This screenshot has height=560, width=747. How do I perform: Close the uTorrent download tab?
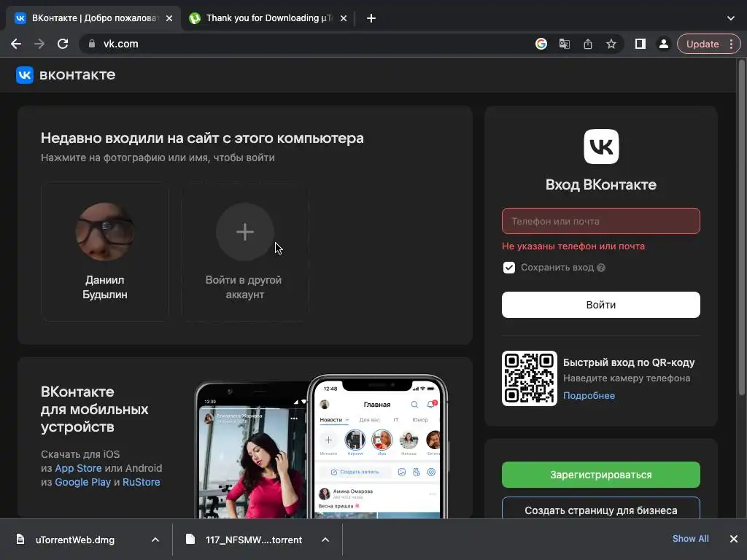pos(344,18)
